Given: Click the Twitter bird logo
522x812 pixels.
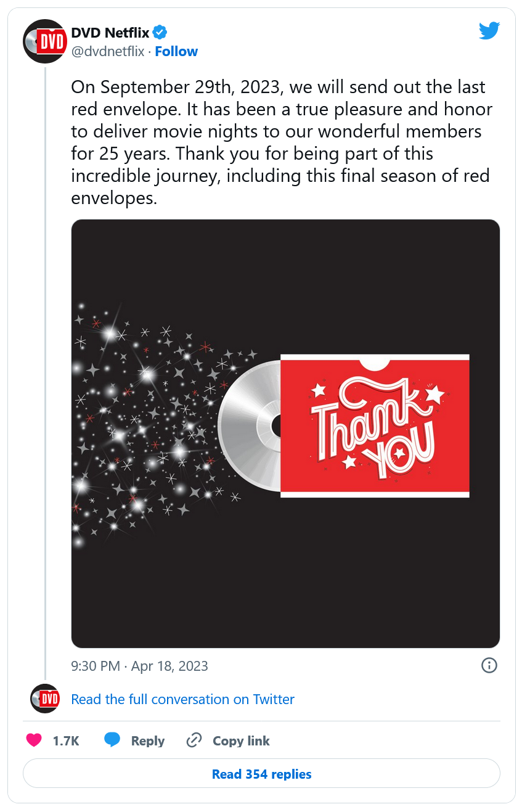Looking at the screenshot, I should click(489, 31).
